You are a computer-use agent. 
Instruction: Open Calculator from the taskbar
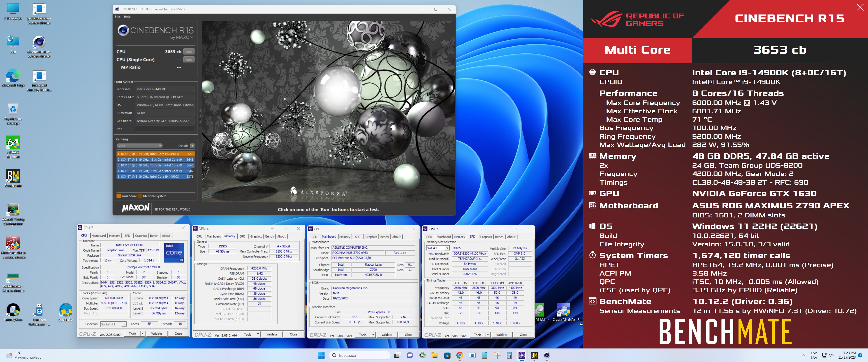(x=509, y=355)
